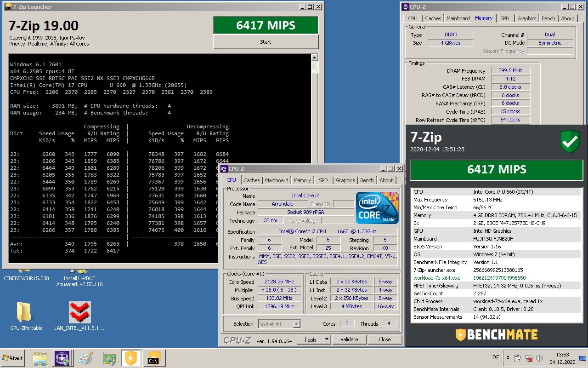Show hidden tray icons arrow
588x368 pixels.
click(508, 358)
